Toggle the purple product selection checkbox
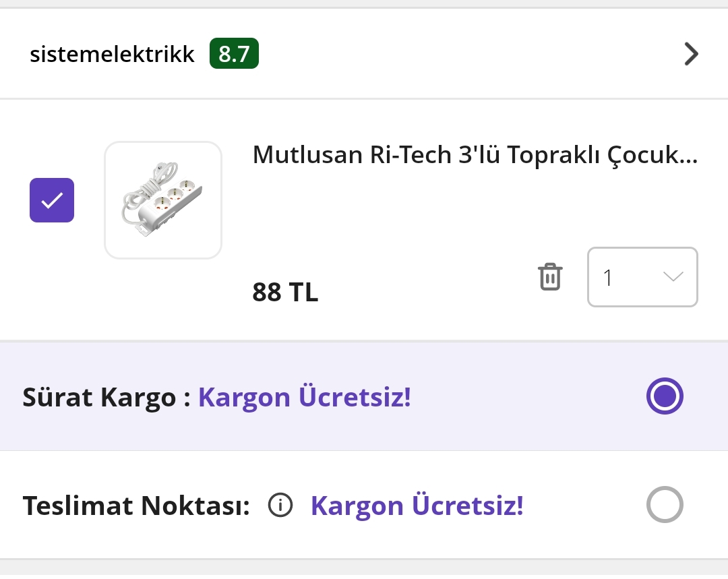The width and height of the screenshot is (728, 579). [x=52, y=200]
